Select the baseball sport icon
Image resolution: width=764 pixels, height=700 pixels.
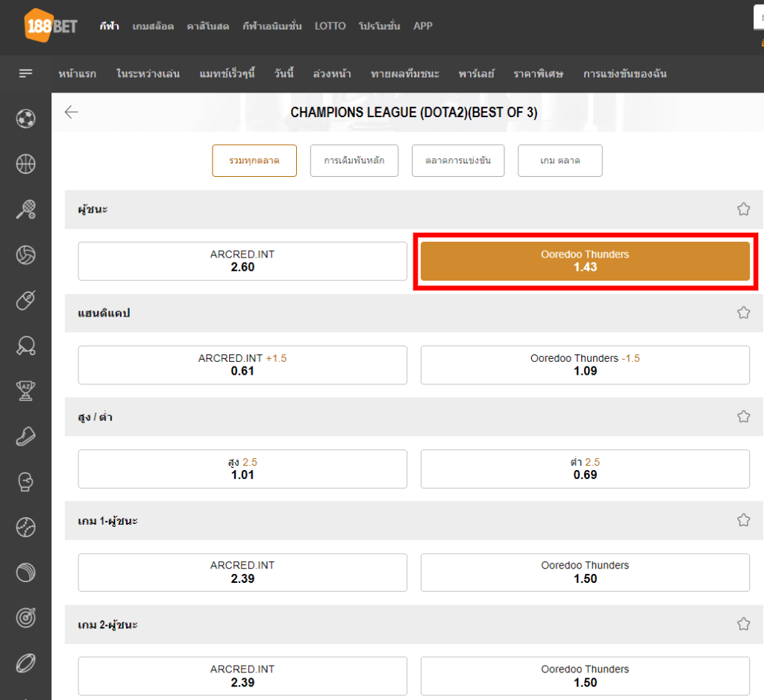point(25,527)
